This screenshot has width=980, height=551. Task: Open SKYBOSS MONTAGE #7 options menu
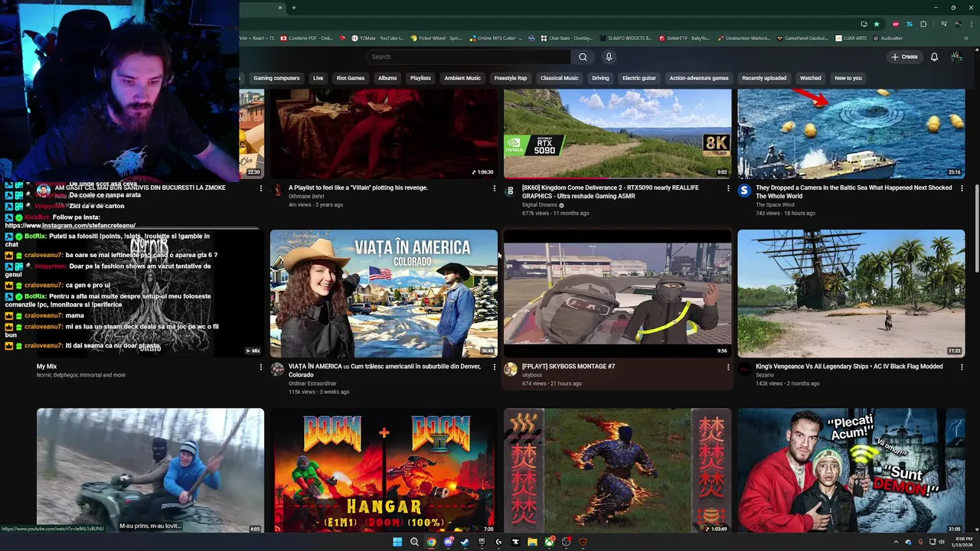(x=728, y=367)
